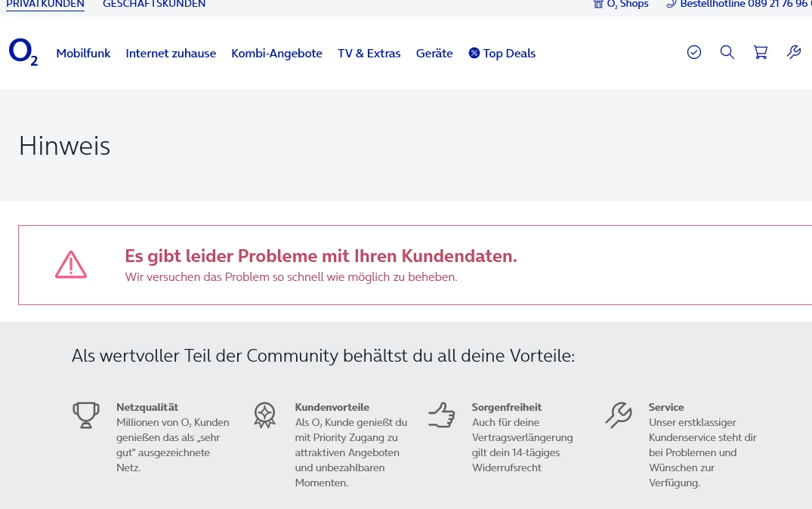Click the O2 Shops store icon
Image resolution: width=812 pixels, height=509 pixels.
pyautogui.click(x=598, y=4)
